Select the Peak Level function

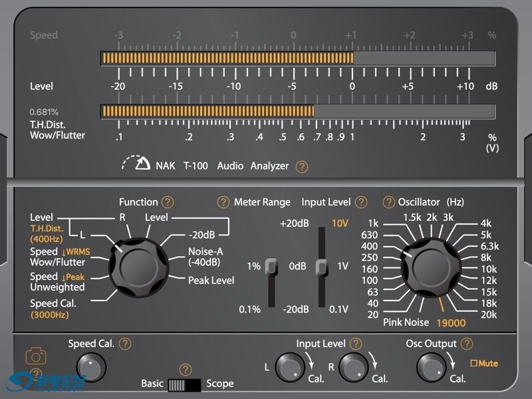(x=211, y=281)
